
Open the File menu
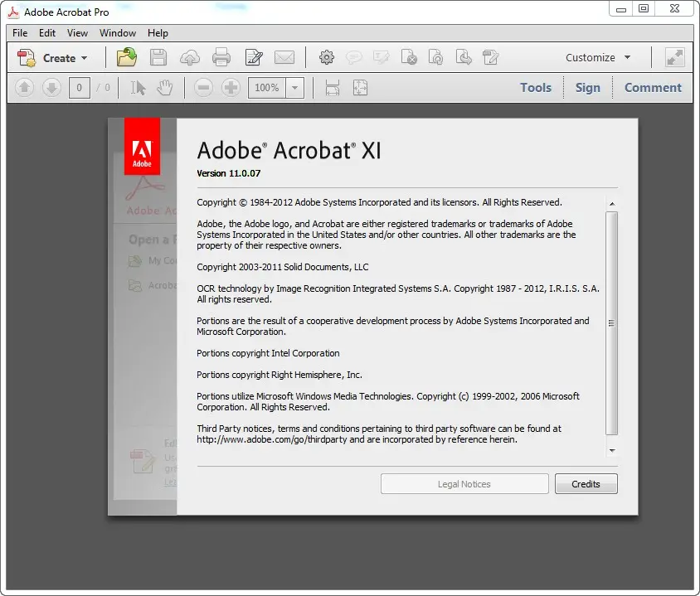[x=20, y=33]
